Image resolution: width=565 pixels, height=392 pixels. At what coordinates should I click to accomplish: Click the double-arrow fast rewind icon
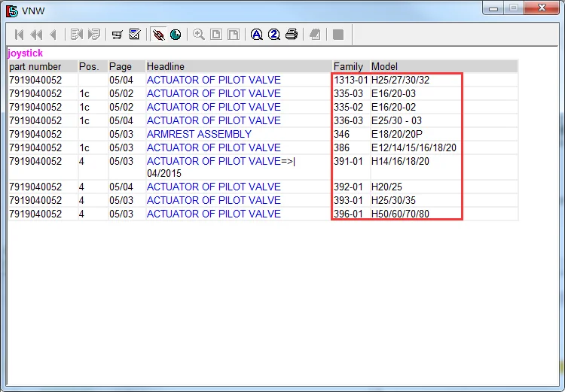coord(36,35)
